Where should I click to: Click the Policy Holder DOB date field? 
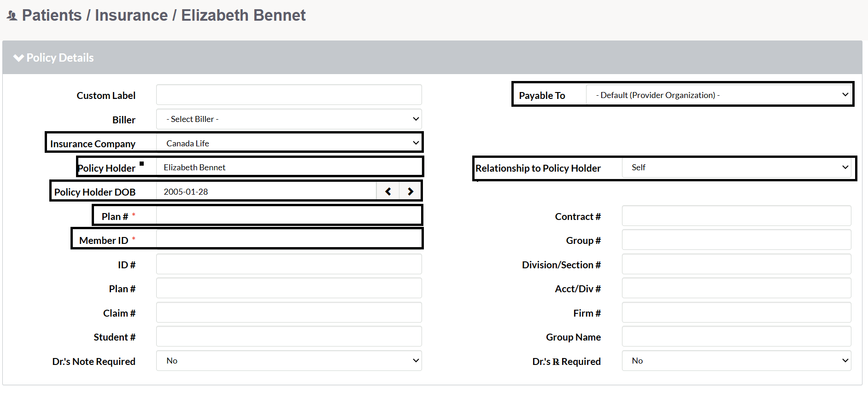pos(266,191)
